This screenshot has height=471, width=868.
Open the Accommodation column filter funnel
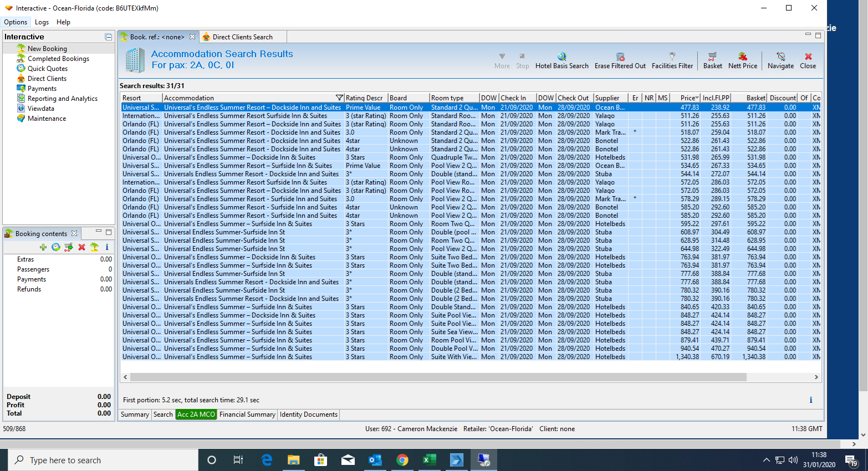click(340, 98)
